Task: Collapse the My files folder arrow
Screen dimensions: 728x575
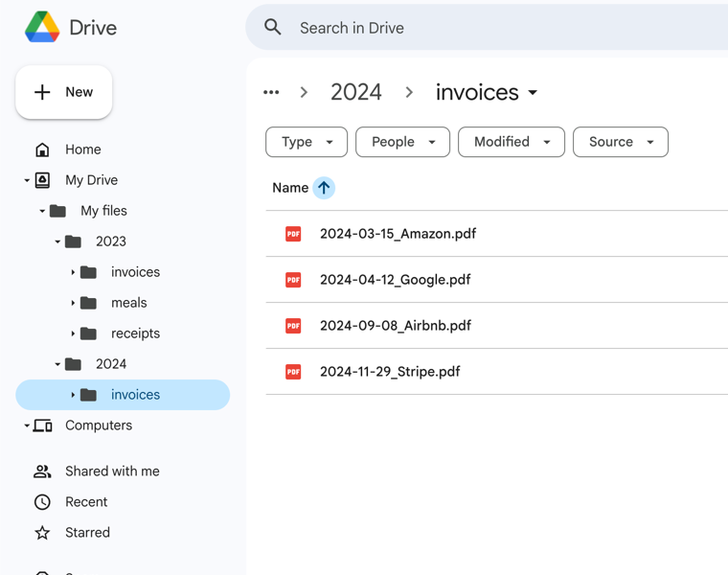Action: 42,211
